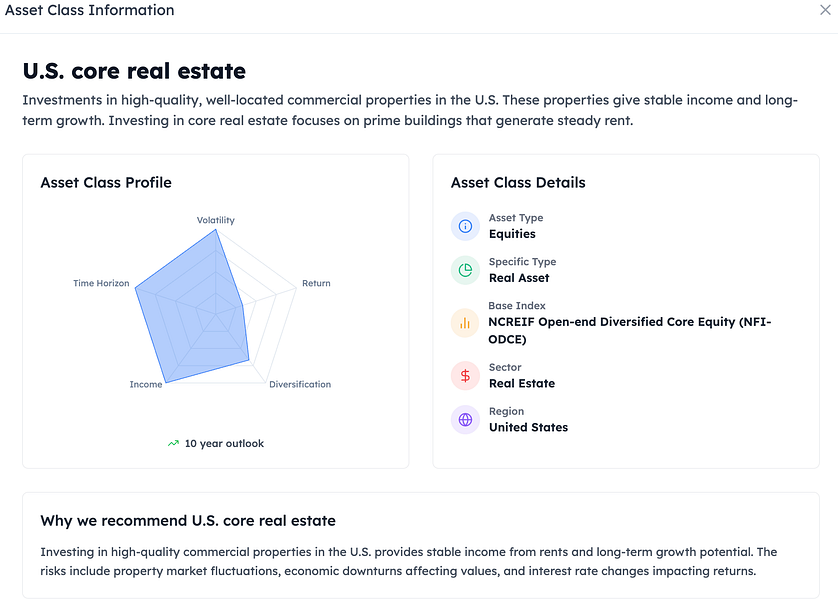Image resolution: width=838 pixels, height=600 pixels.
Task: Click the Why we recommend section heading
Action: pyautogui.click(x=188, y=520)
